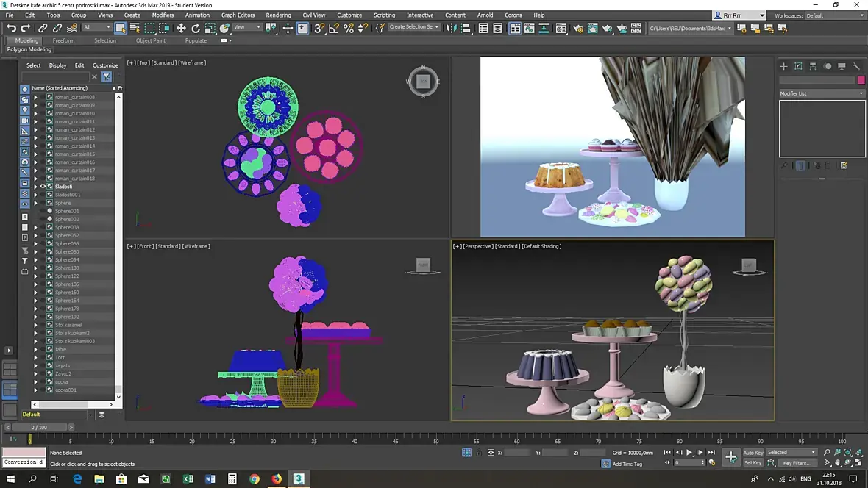Click the Render Setup teapot icon
This screenshot has height=488, width=868.
tap(578, 29)
